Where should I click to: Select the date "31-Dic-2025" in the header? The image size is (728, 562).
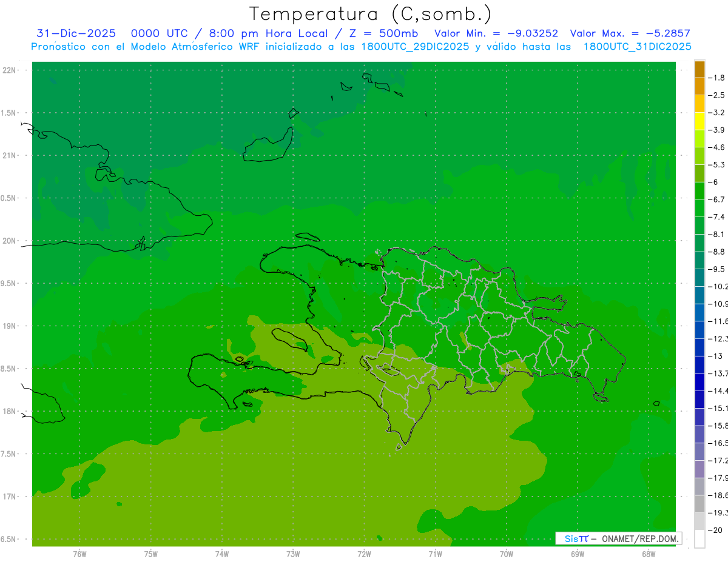(76, 33)
